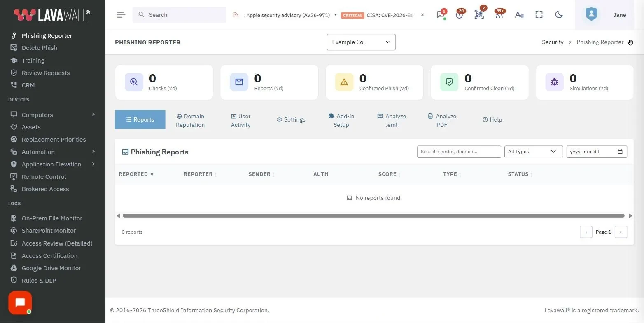Click the Checks (7d) magnifier icon
Screen dimensions: 644x323
134,82
